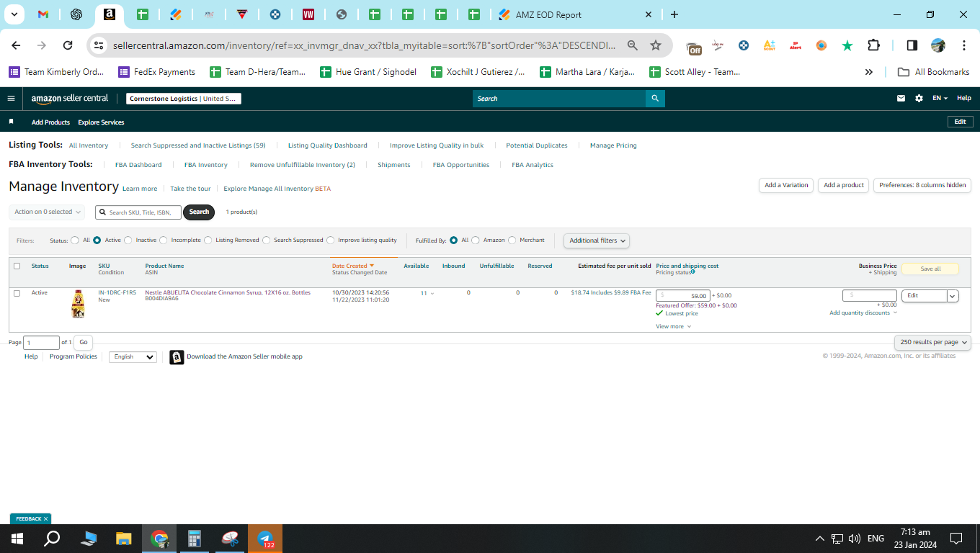Select the Improve listing quality radio button
Screen dimensions: 980x553
coord(331,240)
